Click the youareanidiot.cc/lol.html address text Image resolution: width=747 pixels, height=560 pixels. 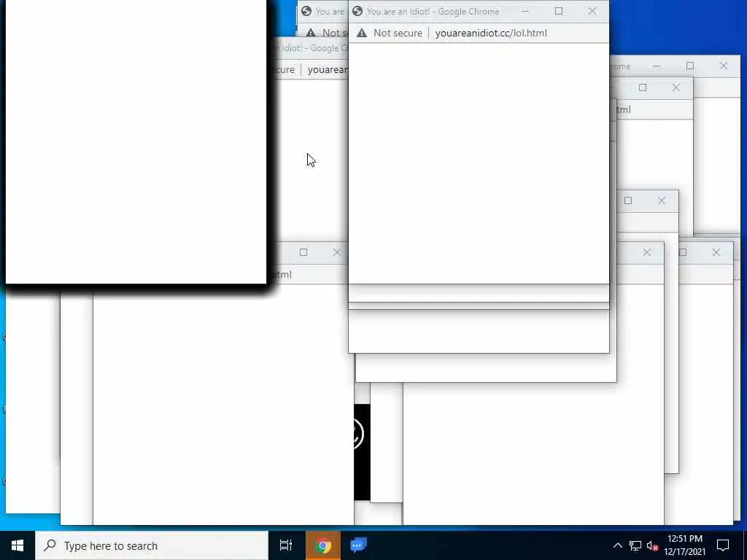(x=491, y=33)
